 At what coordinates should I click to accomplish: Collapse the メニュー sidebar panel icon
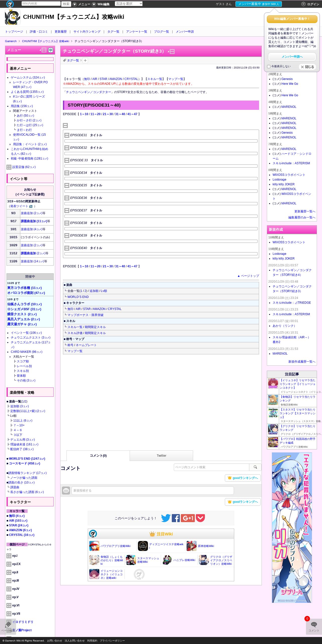pos(44,50)
